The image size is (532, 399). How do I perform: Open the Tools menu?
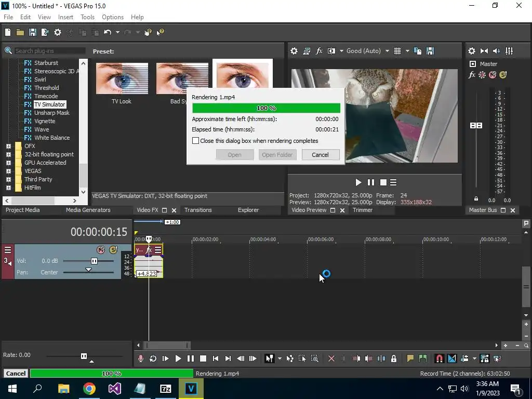pyautogui.click(x=87, y=17)
